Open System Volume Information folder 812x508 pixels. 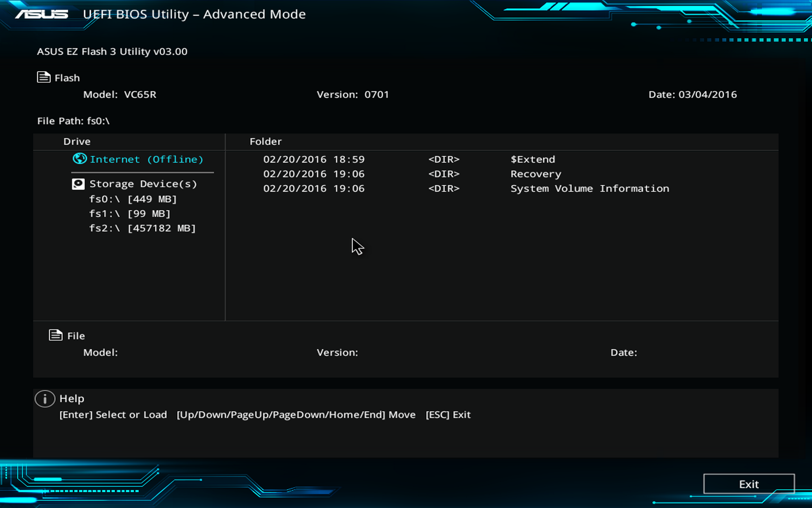click(x=590, y=188)
